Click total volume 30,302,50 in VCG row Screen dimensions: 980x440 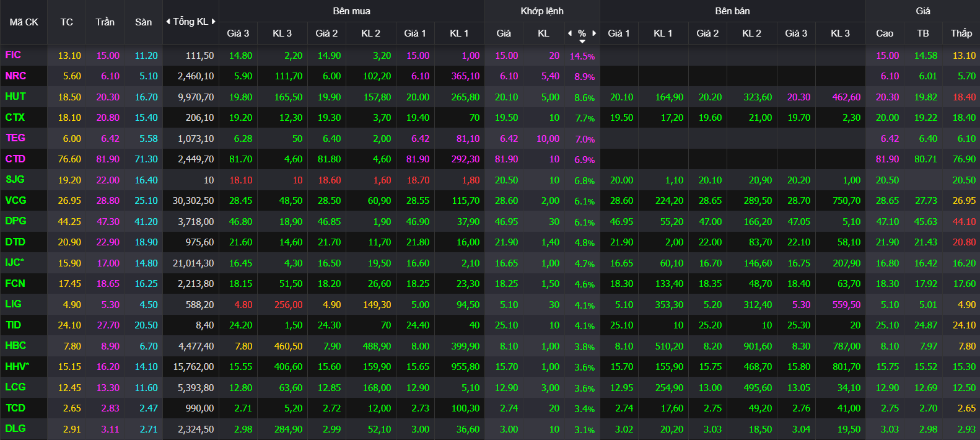pyautogui.click(x=193, y=201)
